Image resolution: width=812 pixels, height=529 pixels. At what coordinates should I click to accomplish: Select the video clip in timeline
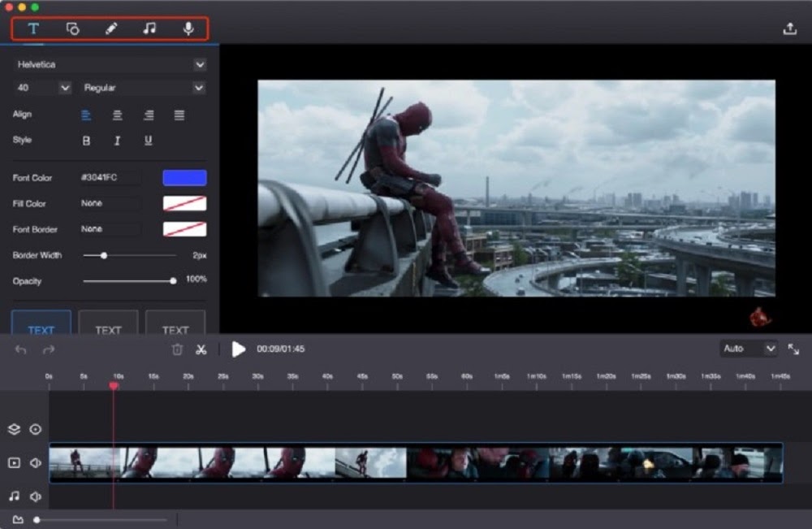coord(416,462)
